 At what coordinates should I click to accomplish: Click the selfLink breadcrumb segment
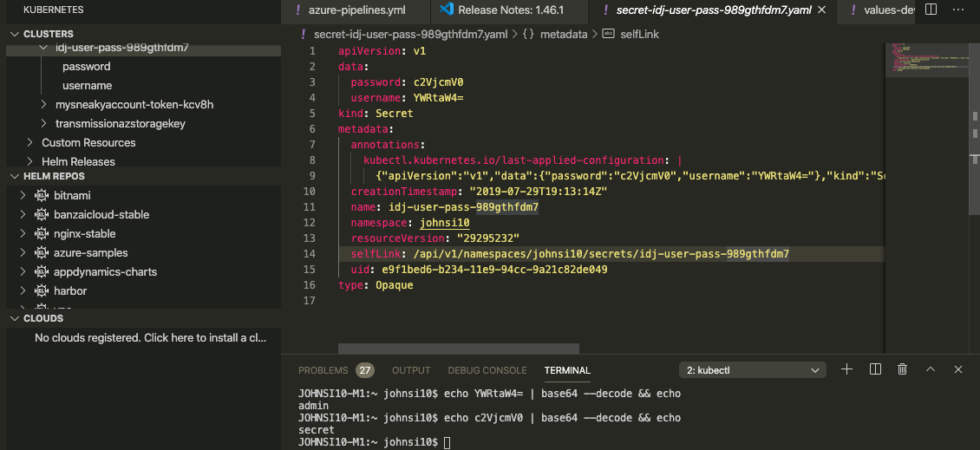(639, 35)
